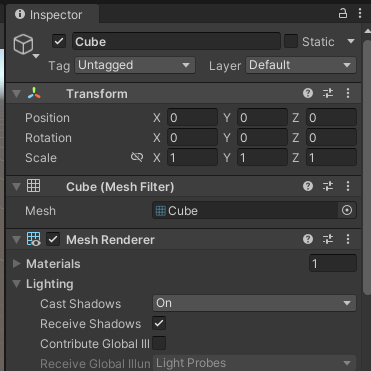Open the Mesh Filter three-dot menu

pos(348,186)
